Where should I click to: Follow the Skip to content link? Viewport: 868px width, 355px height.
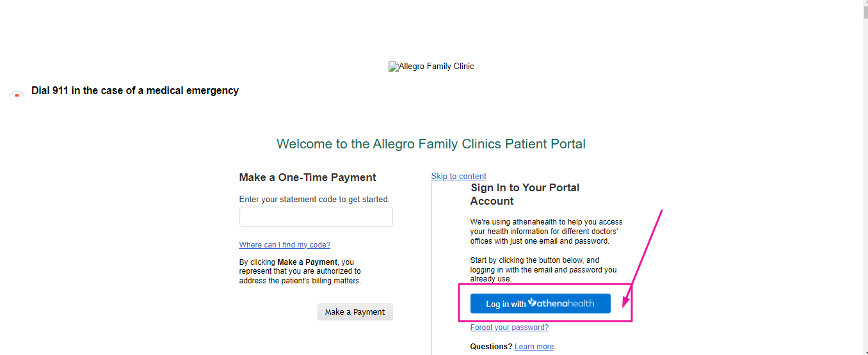[x=459, y=177]
